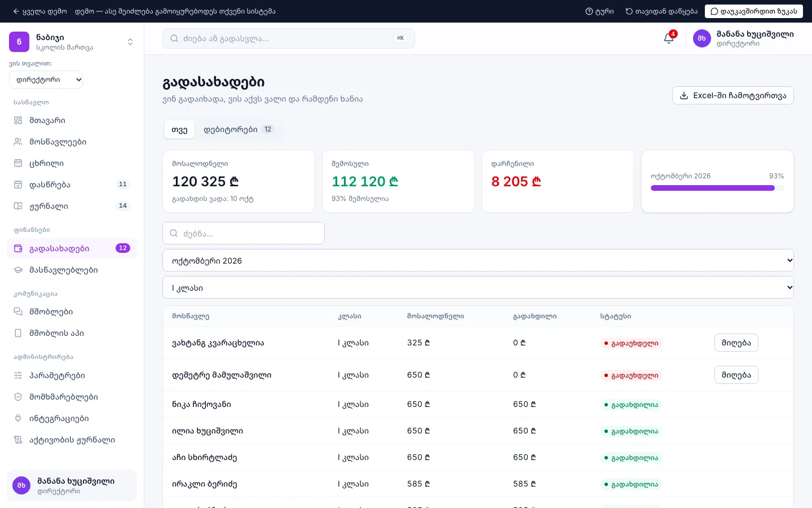Click Excel-ში ჩამოტვირთვა button
The height and width of the screenshot is (508, 812).
[733, 95]
